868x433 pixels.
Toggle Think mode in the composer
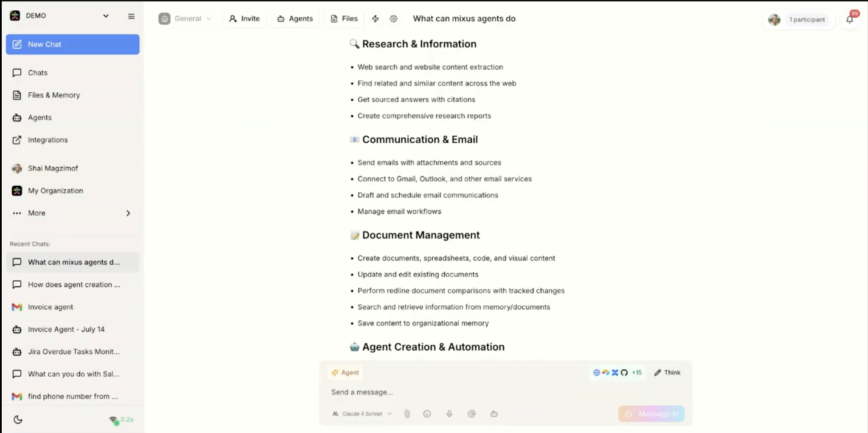click(x=667, y=372)
